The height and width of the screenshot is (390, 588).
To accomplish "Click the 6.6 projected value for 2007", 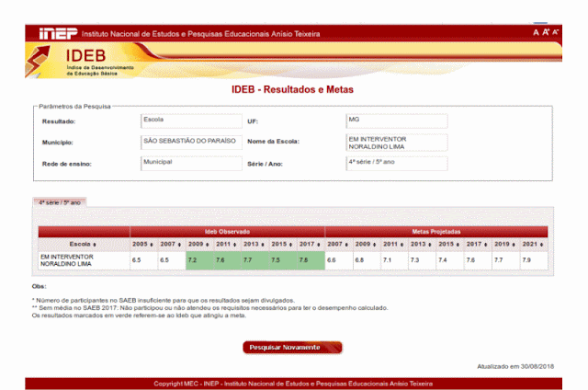I will 338,260.
